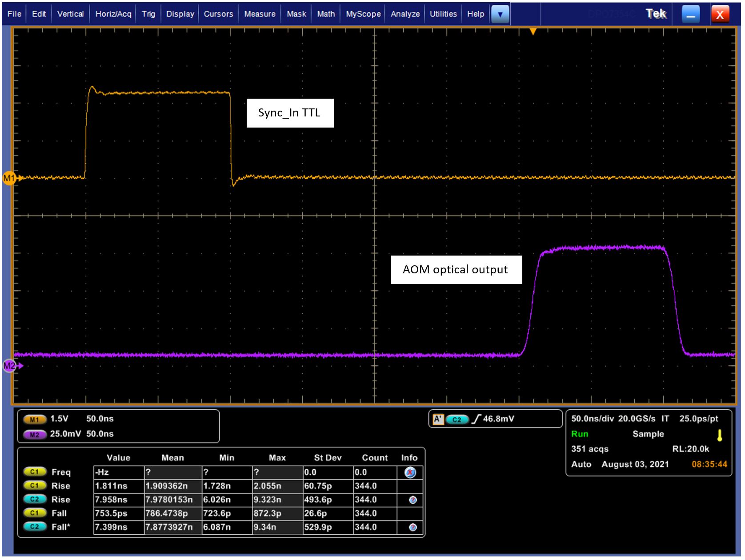Viewport: 745px width, 560px height.
Task: Select the M2 waveform handle on graticule
Action: [x=9, y=366]
